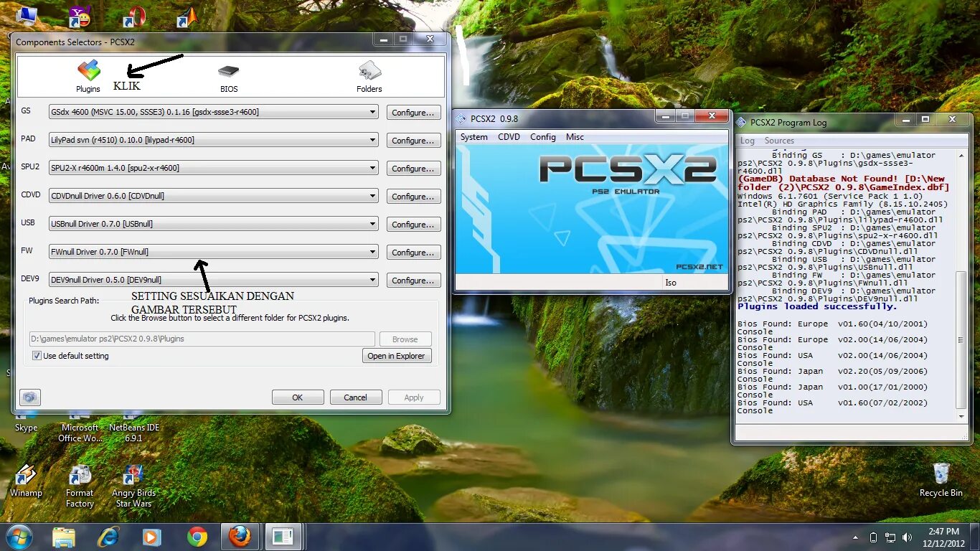980x551 pixels.
Task: Configure the FW plugin
Action: pyautogui.click(x=414, y=253)
